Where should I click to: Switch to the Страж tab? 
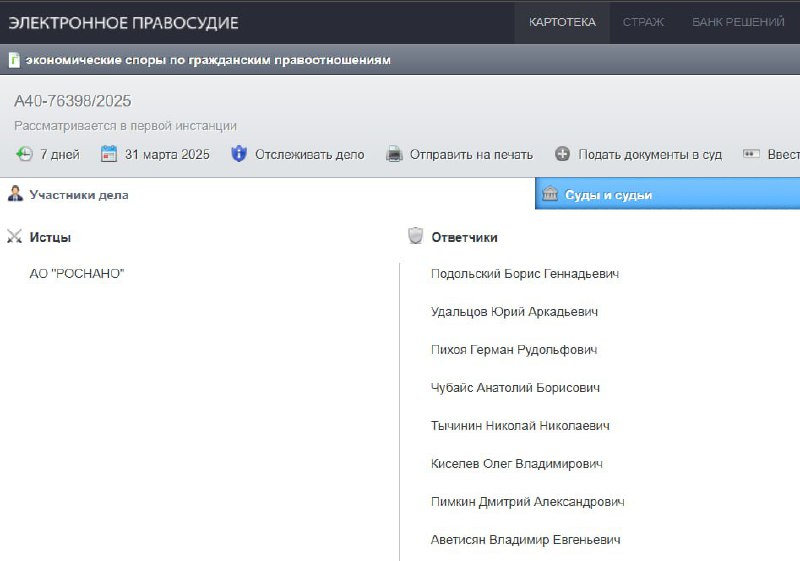[643, 22]
